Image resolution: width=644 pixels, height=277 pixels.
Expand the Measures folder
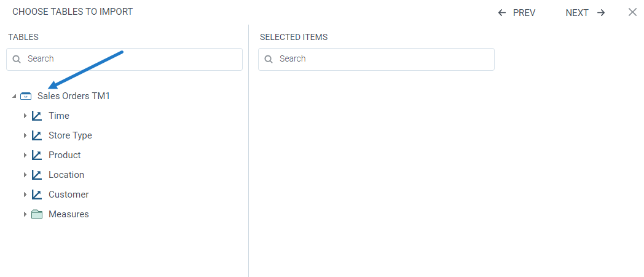[25, 214]
